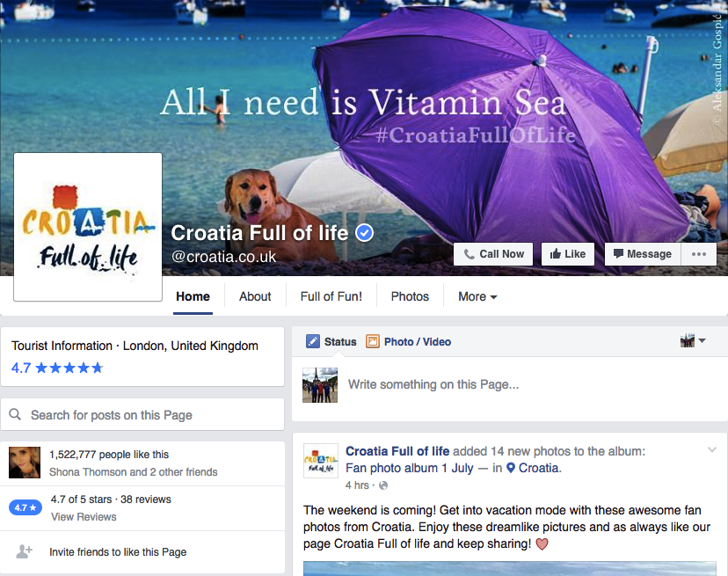Open the Full of Fun! tab
Viewport: 728px width, 576px height.
click(x=331, y=296)
